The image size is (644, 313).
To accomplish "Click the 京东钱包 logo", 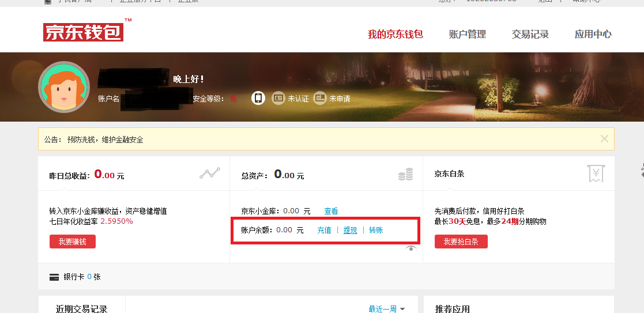I will pos(84,32).
